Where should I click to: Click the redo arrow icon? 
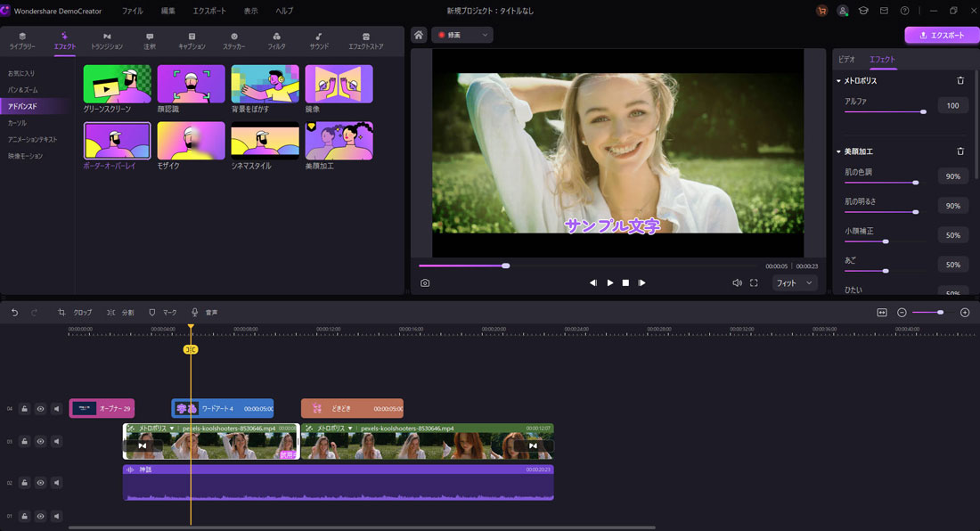tap(35, 313)
